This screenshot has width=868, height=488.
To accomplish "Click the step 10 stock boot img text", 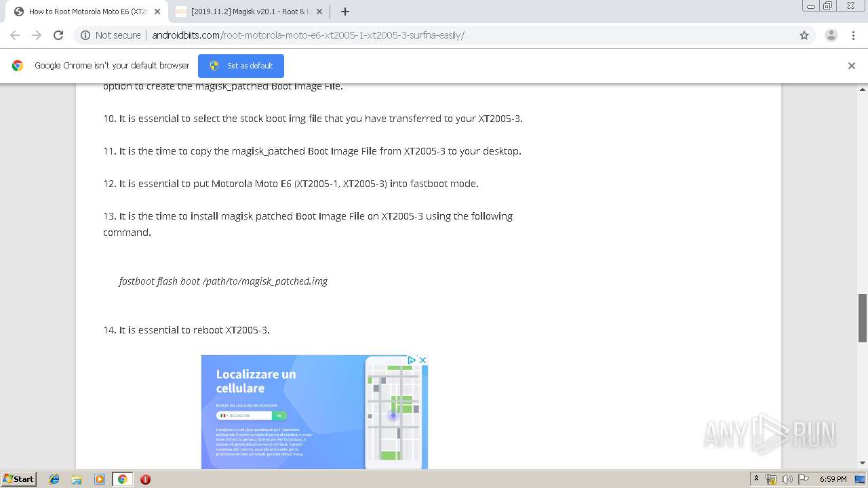I will pyautogui.click(x=313, y=119).
